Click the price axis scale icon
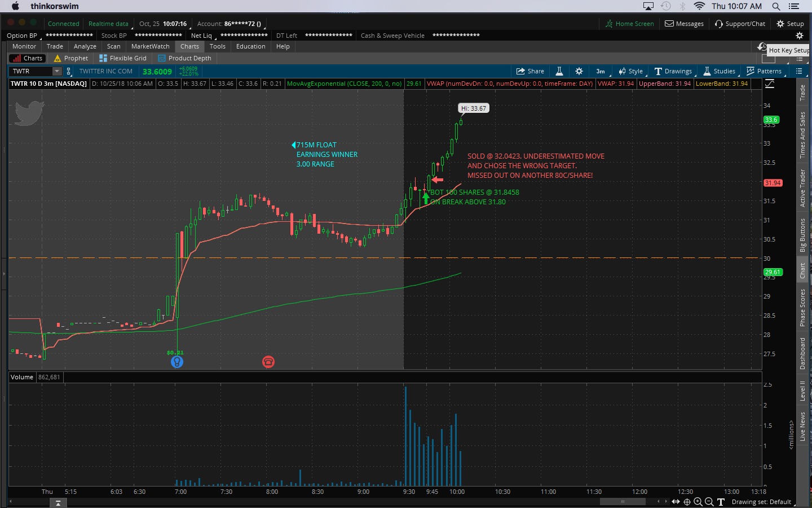The image size is (812, 508). (x=770, y=84)
